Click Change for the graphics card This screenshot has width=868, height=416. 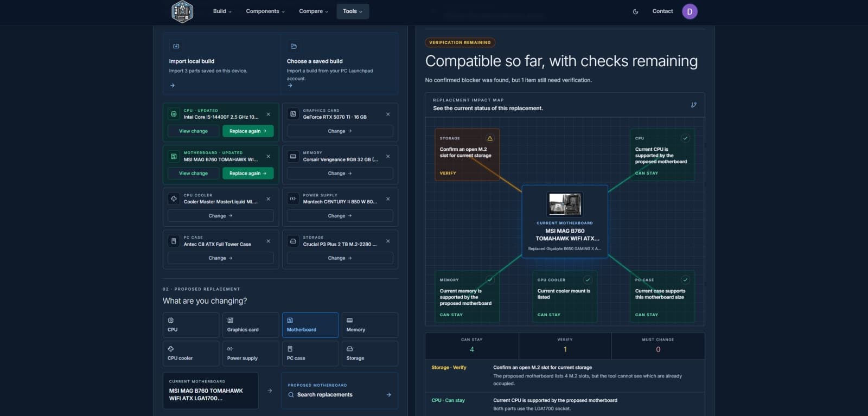coord(340,131)
